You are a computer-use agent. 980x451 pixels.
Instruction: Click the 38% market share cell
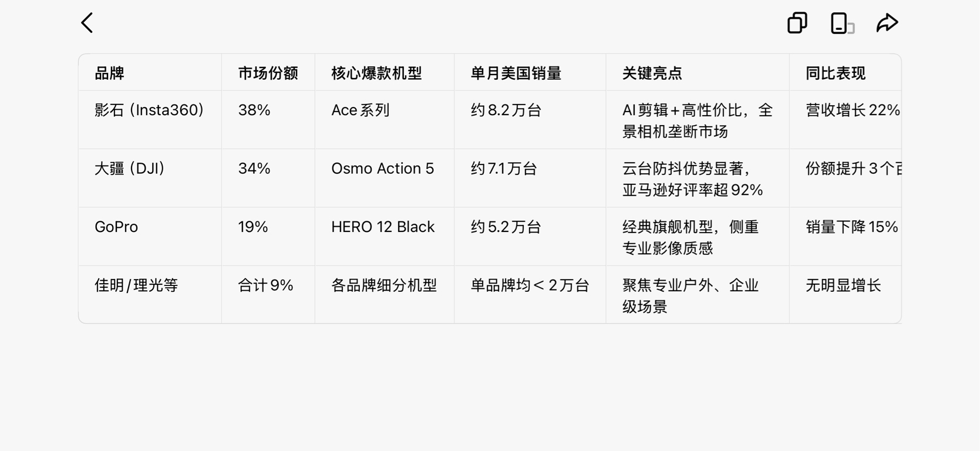[x=254, y=110]
